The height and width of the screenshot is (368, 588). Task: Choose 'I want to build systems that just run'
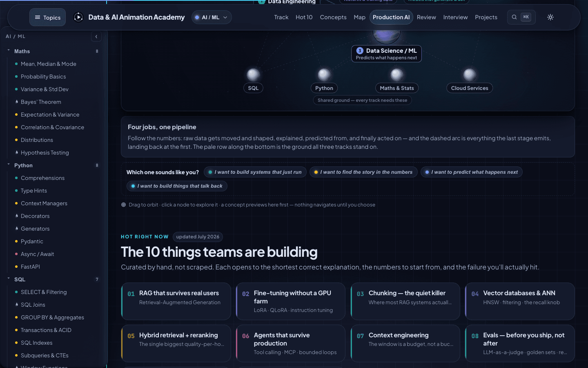click(x=255, y=172)
